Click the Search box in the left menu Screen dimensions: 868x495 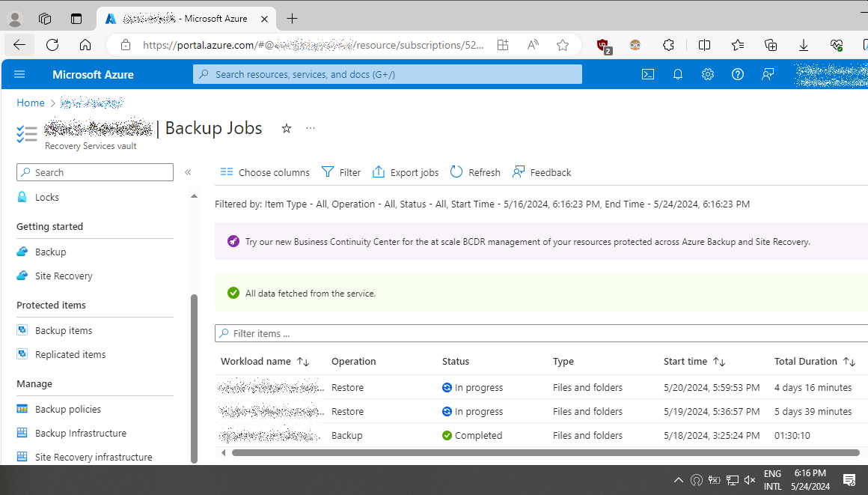click(x=95, y=172)
